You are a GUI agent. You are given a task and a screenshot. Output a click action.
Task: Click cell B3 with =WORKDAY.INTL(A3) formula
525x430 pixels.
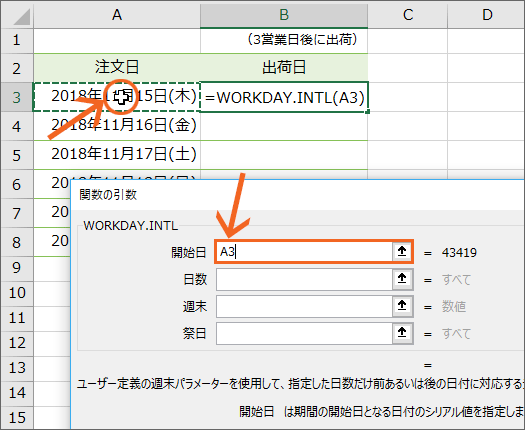pos(284,97)
